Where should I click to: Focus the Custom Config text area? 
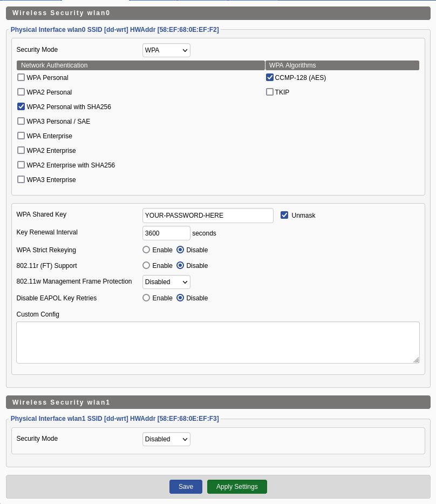(217, 342)
